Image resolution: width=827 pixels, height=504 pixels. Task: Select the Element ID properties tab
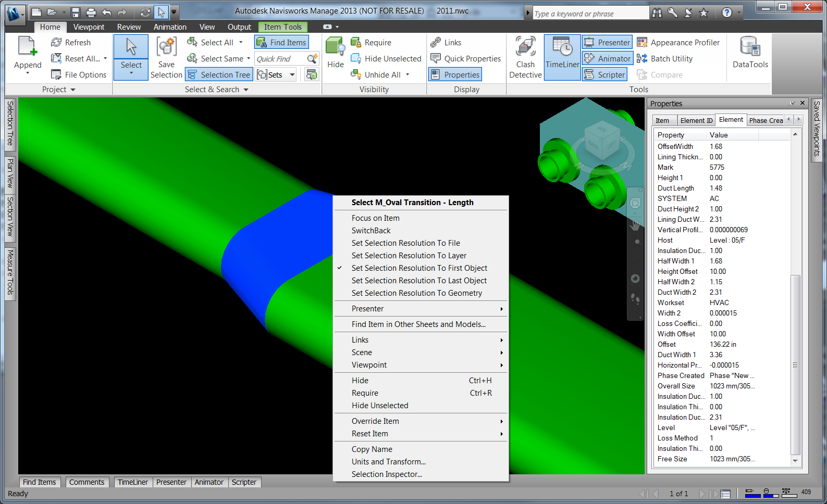pyautogui.click(x=696, y=121)
